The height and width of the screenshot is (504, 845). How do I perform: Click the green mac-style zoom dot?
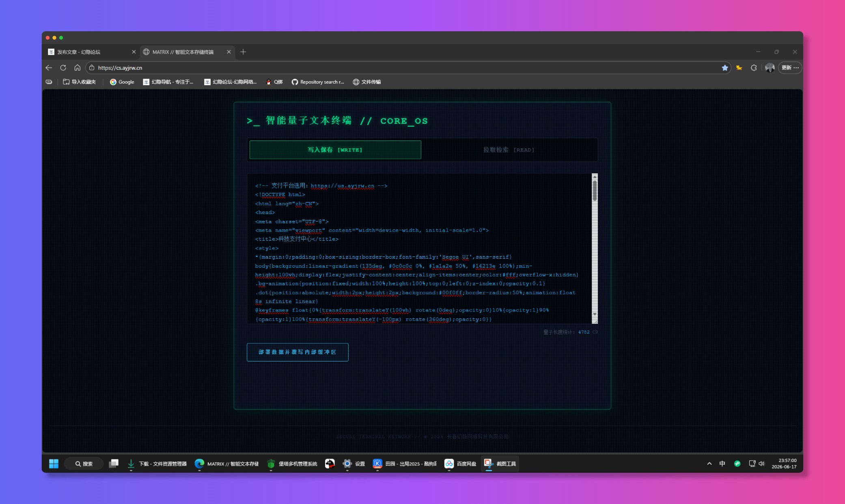pos(61,38)
